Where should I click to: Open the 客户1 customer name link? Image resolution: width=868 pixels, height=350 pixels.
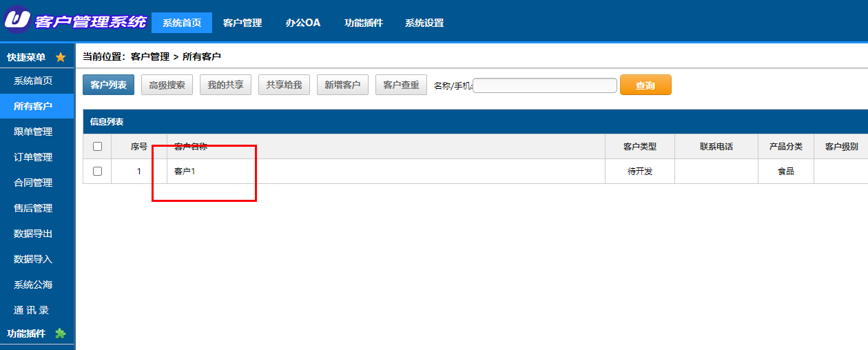(185, 172)
